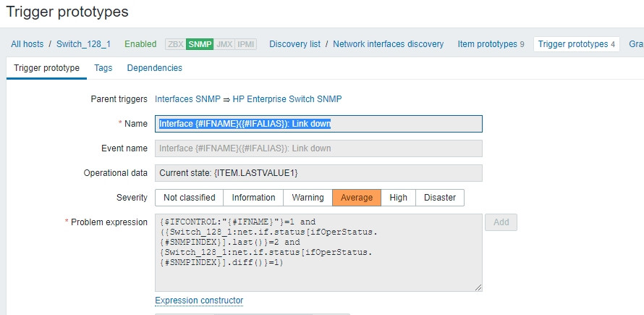
Task: Click the JMX availability indicator
Action: click(224, 44)
